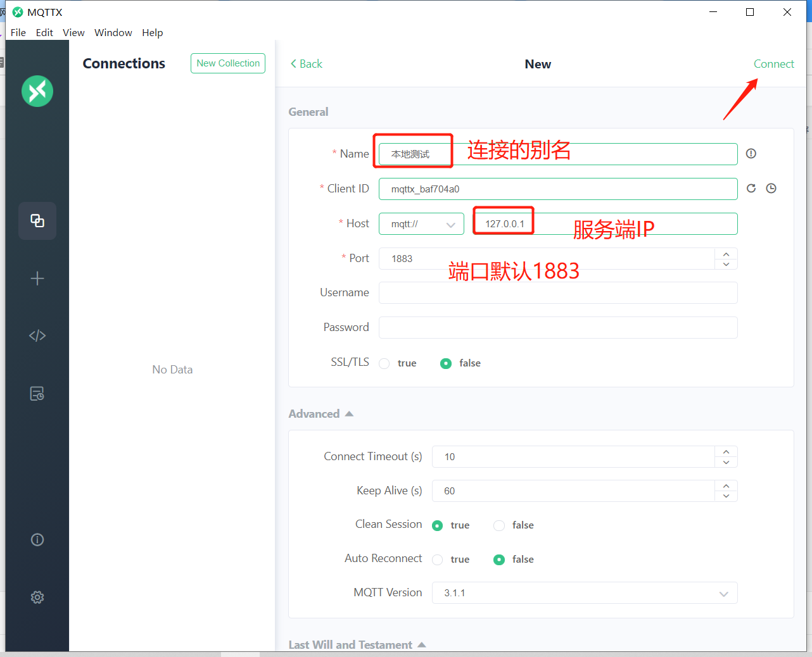Click the MQTTX logo in the sidebar
The width and height of the screenshot is (812, 657).
pos(37,91)
